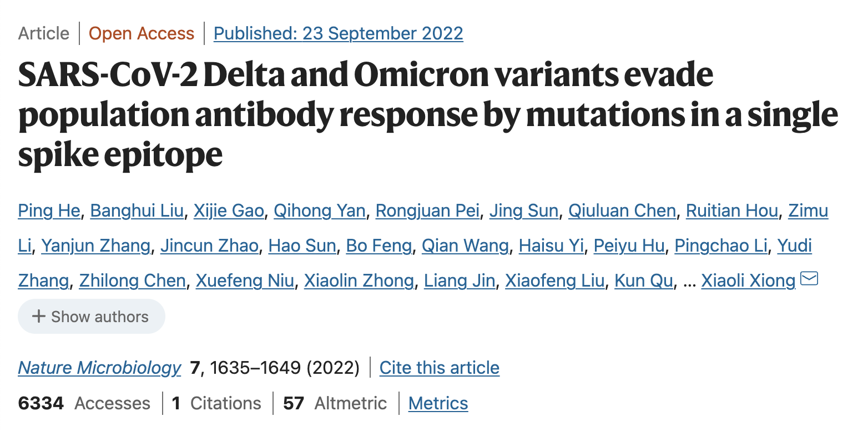This screenshot has width=868, height=431.
Task: Open the Metrics link
Action: (438, 403)
